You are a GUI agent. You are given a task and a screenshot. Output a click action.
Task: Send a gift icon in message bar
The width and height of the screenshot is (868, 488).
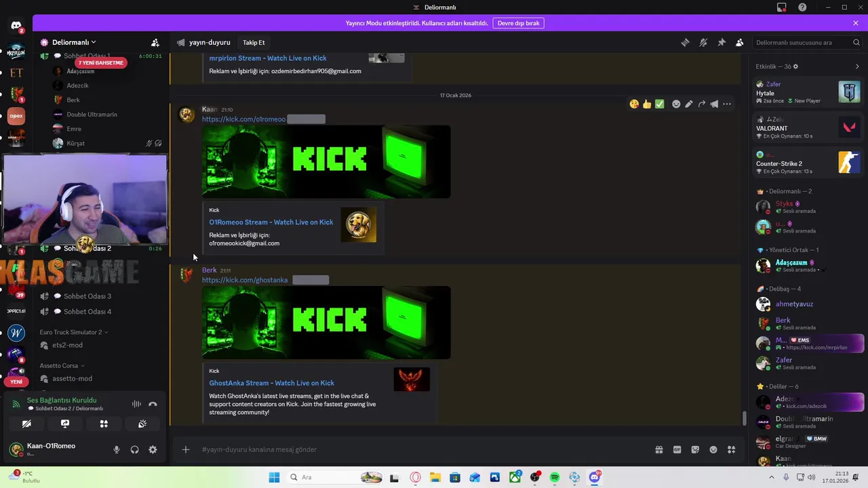coord(658,449)
